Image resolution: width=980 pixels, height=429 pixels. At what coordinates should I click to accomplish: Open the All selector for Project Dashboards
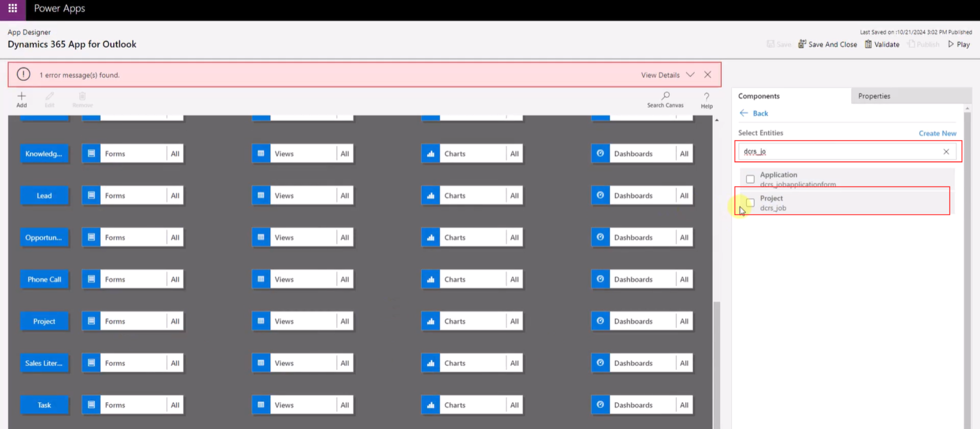(x=684, y=321)
